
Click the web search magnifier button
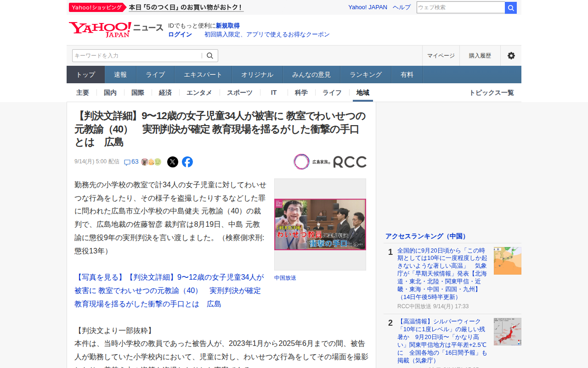511,8
